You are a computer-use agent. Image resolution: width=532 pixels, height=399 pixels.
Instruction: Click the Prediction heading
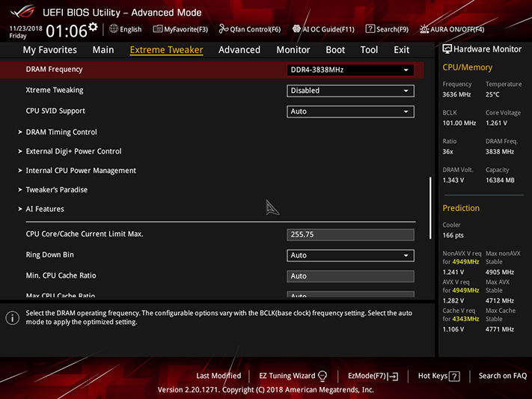tap(461, 208)
